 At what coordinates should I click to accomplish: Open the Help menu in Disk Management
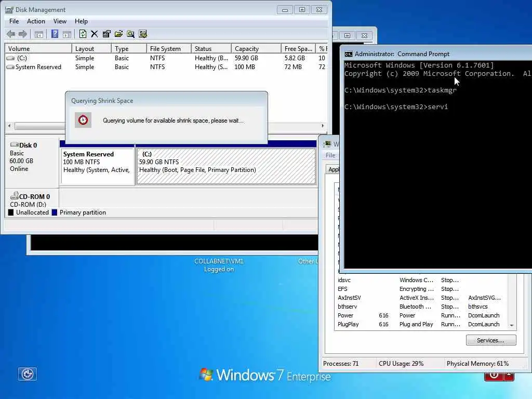pos(81,21)
